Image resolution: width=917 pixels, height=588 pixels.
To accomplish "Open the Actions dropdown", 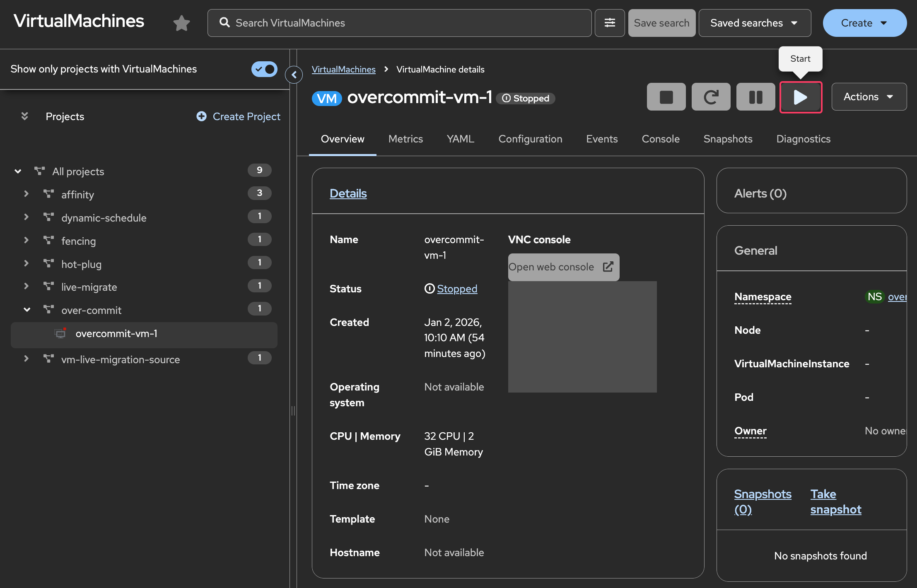I will click(x=869, y=97).
